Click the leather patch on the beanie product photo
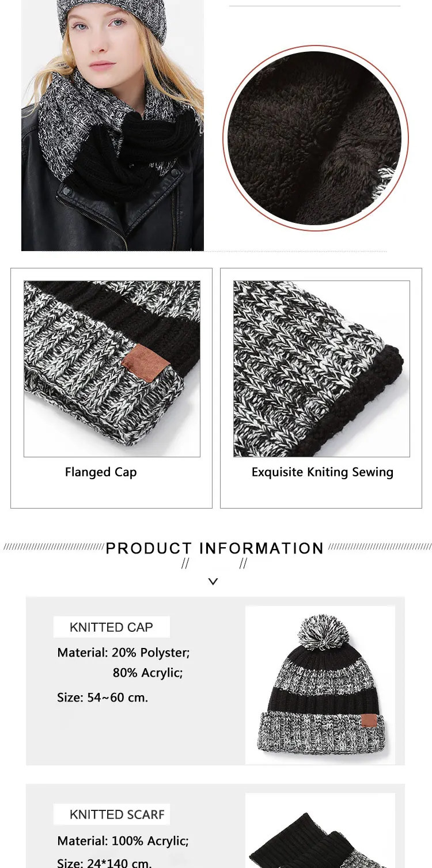This screenshot has width=432, height=868. tap(369, 721)
